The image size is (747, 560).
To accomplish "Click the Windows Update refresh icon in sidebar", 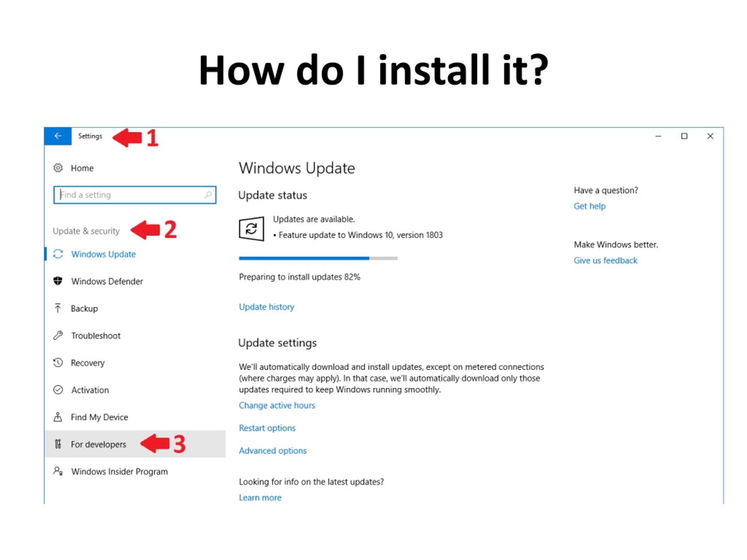I will tap(58, 254).
